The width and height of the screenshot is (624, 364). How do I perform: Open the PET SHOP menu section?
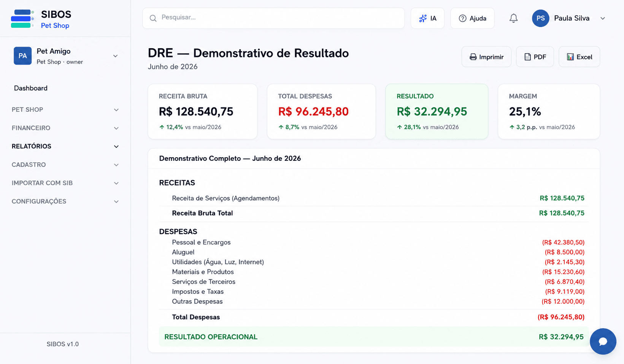click(x=27, y=109)
